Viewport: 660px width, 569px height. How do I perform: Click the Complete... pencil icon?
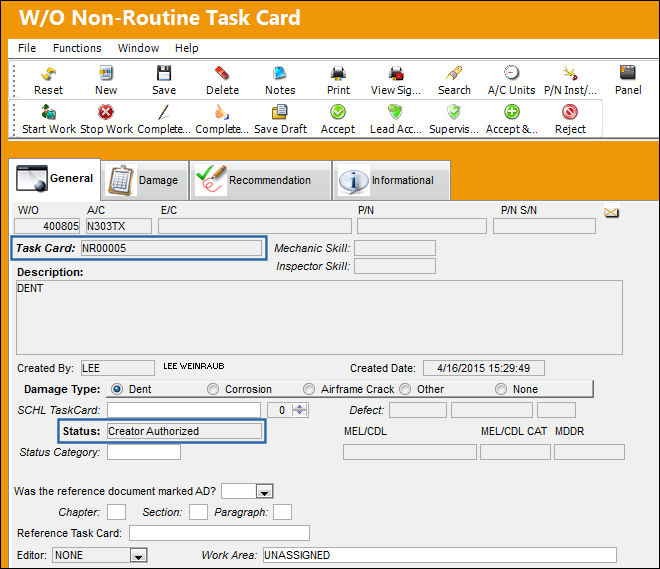click(164, 112)
